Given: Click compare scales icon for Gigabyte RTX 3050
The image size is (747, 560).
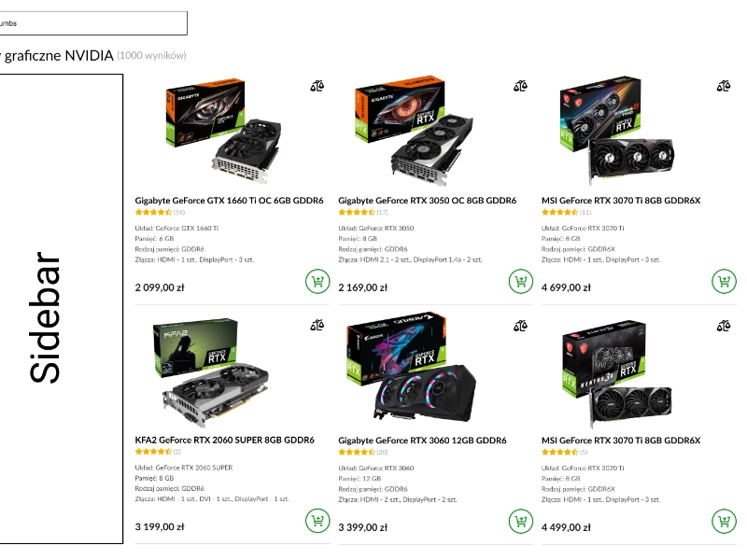Looking at the screenshot, I should pyautogui.click(x=520, y=86).
